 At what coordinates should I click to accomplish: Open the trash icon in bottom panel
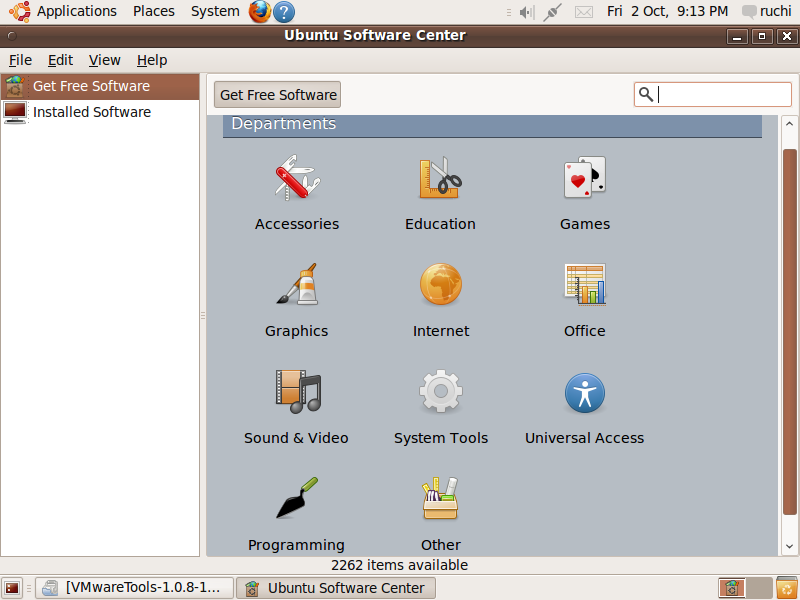(x=787, y=588)
